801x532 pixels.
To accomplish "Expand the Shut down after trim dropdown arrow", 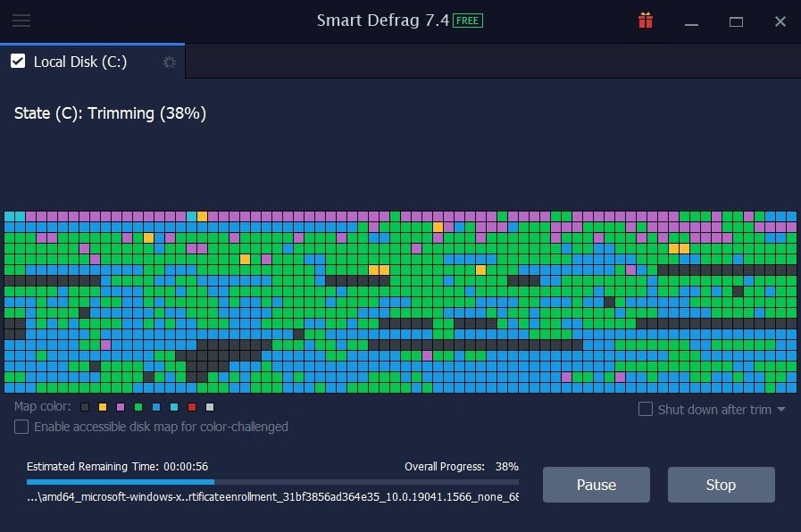I will pyautogui.click(x=781, y=410).
